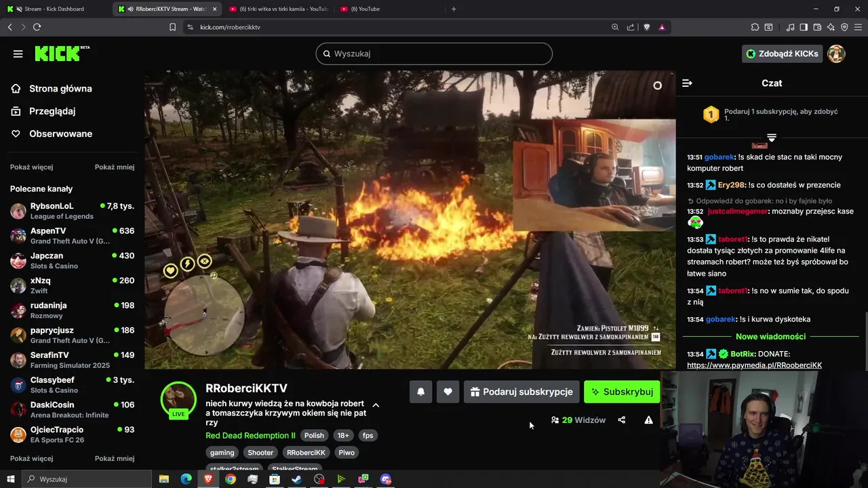Open OjciecTrapcio channel from sidebar
Image resolution: width=868 pixels, height=488 pixels.
coord(72,434)
